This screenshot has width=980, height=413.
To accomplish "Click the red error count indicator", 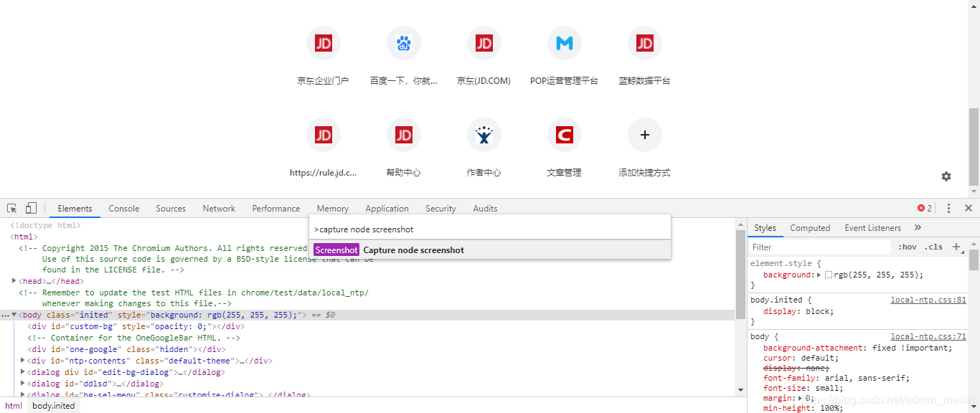I will point(925,209).
